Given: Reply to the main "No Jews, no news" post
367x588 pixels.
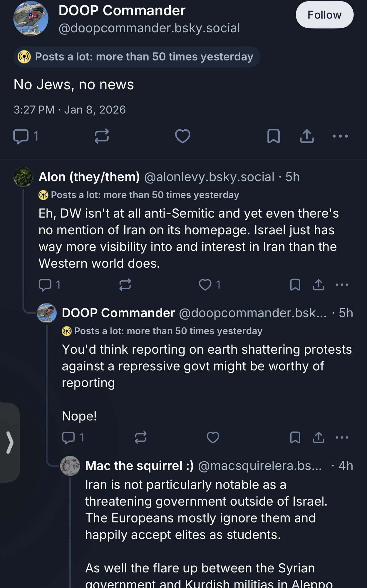Looking at the screenshot, I should click(21, 136).
